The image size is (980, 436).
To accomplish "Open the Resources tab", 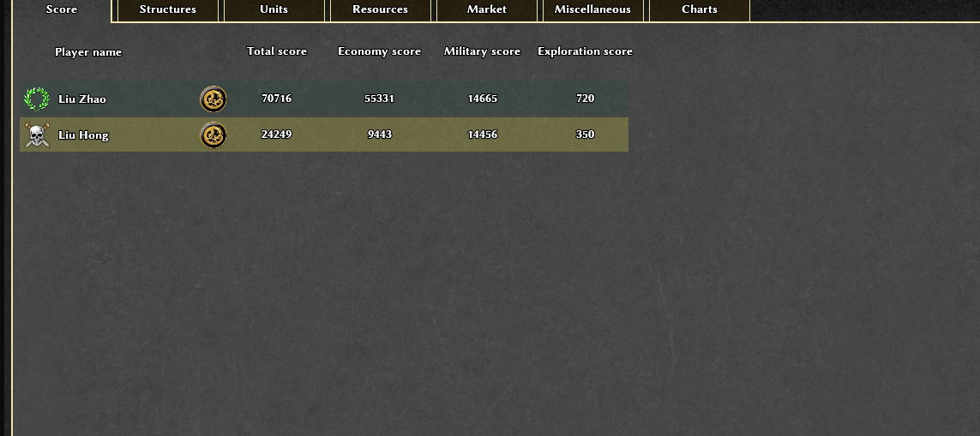I will [x=380, y=9].
